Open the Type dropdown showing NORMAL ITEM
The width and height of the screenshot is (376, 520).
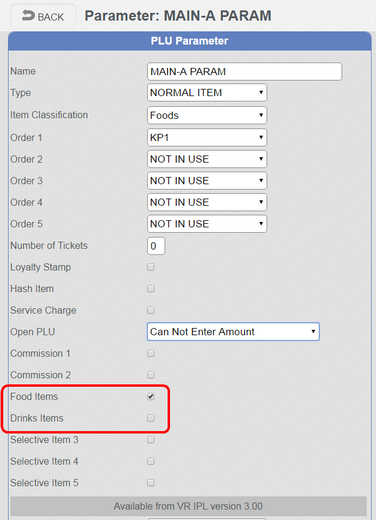[207, 92]
